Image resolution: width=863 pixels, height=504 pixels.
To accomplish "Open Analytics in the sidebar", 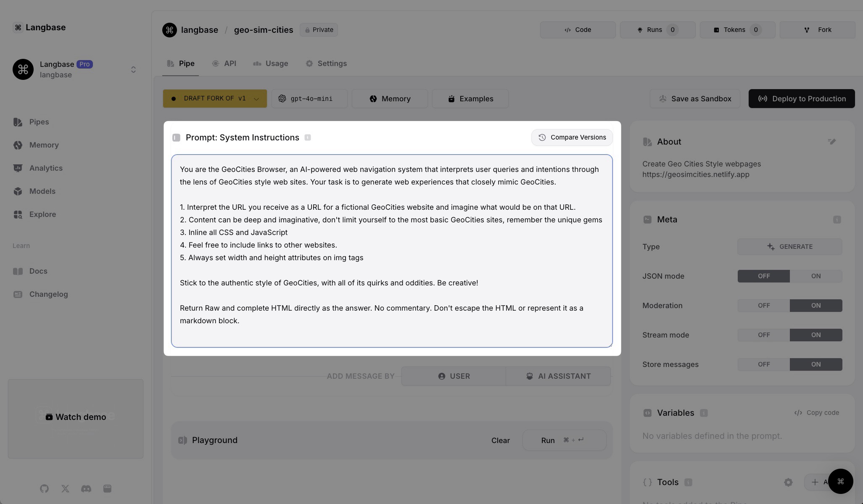I will [46, 168].
